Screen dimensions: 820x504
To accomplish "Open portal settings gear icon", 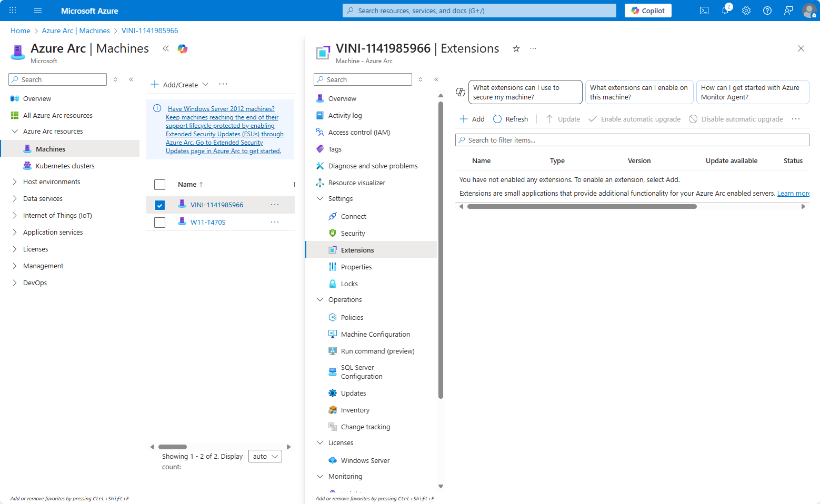I will click(x=746, y=11).
